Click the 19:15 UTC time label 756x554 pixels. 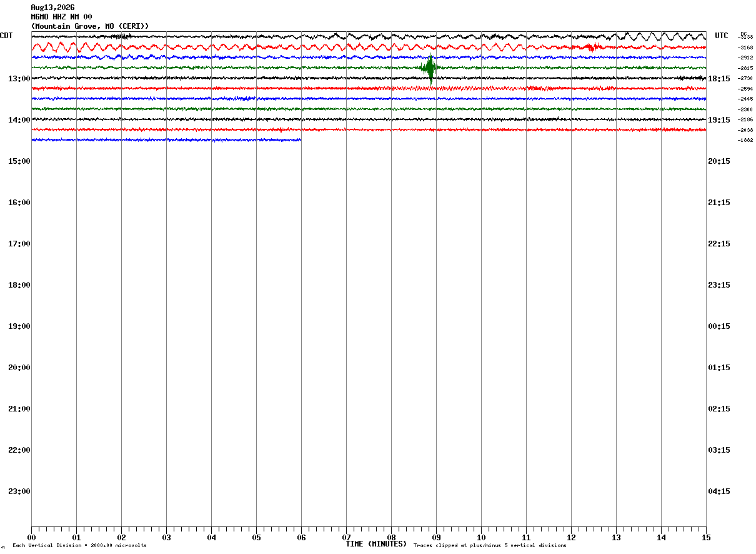tap(719, 120)
